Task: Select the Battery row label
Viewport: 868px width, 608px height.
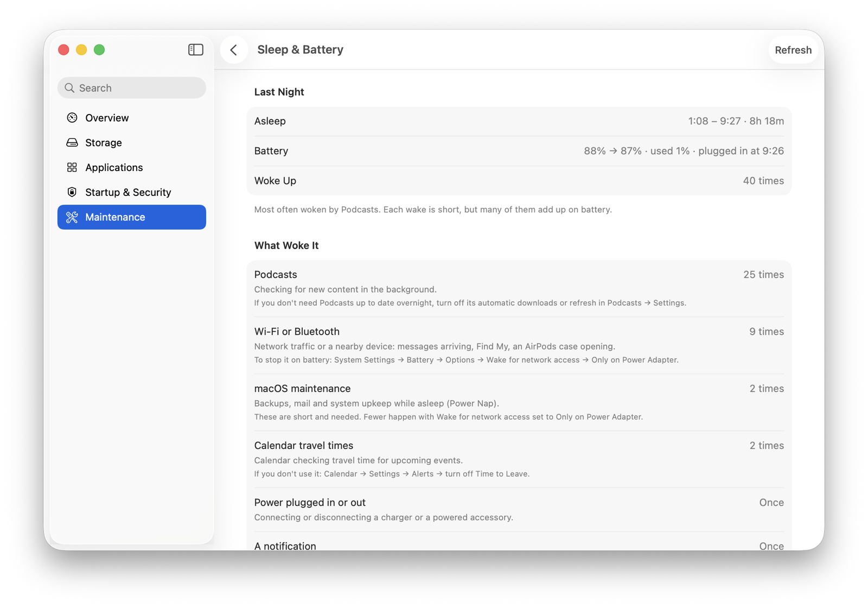Action: [x=271, y=151]
